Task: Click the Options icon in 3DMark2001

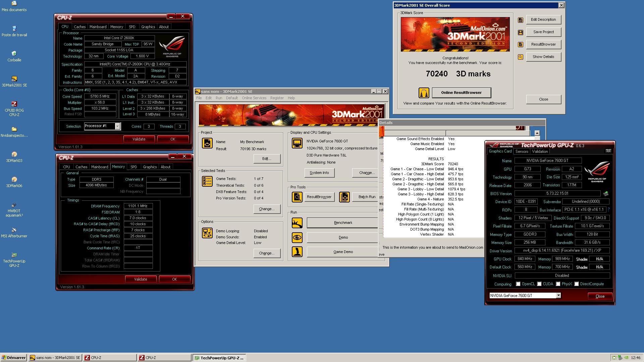Action: [x=207, y=233]
